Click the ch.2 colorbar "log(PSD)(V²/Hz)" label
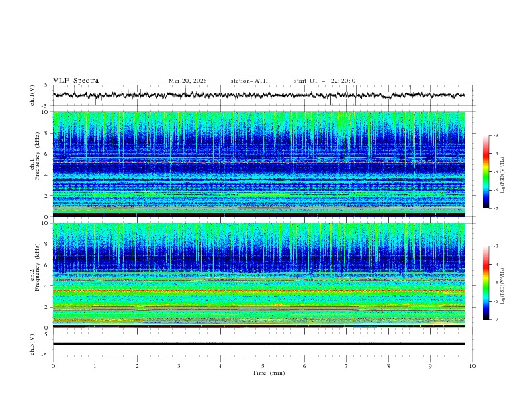 tap(503, 286)
